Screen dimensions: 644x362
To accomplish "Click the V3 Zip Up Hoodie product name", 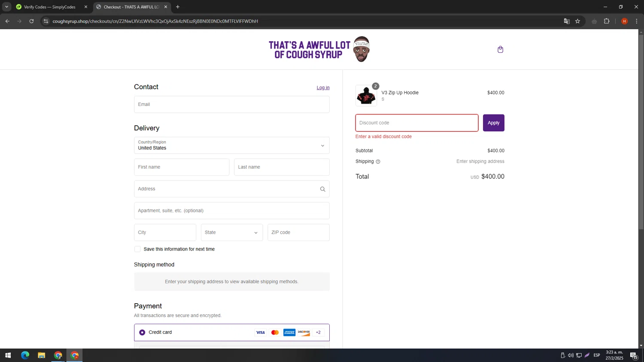I will coord(400,93).
